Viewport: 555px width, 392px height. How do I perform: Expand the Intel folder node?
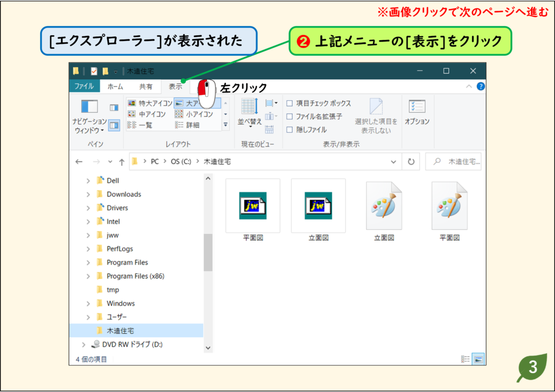(x=88, y=222)
